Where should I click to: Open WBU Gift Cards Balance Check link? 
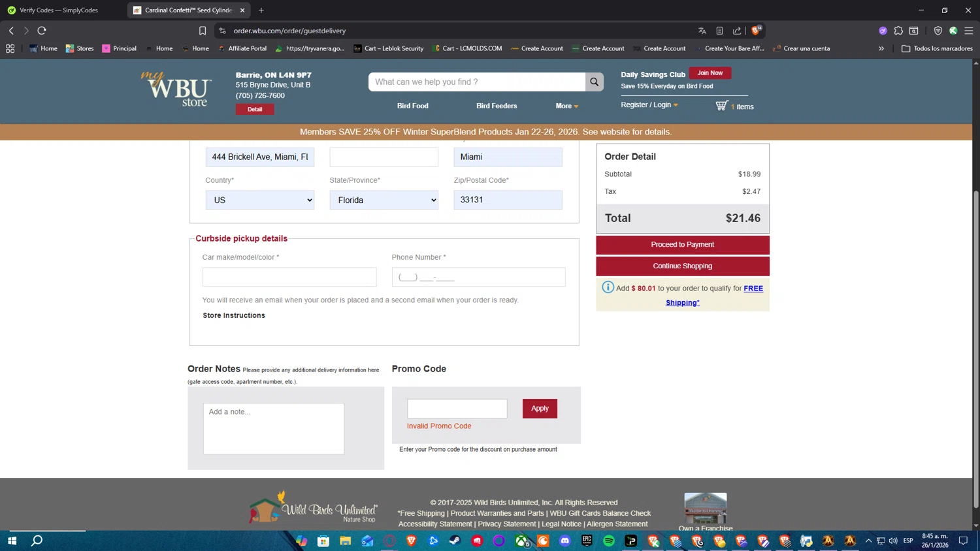pos(600,513)
